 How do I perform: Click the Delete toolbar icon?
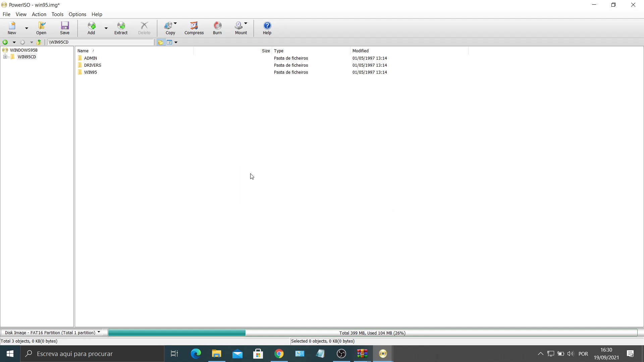coord(144,28)
